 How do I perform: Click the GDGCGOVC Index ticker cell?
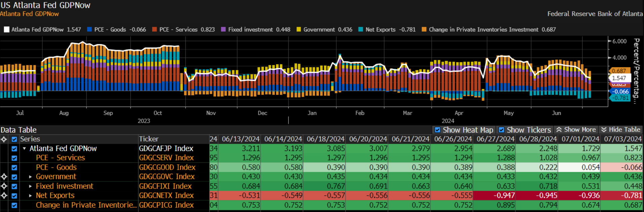(167, 177)
